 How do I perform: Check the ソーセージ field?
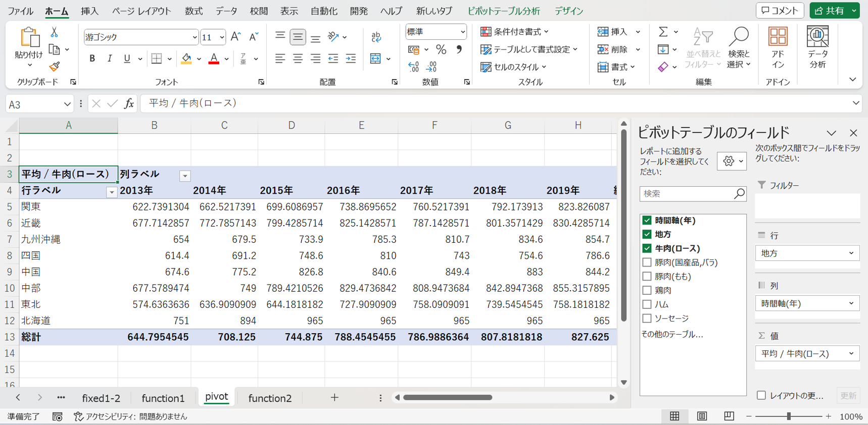[647, 318]
